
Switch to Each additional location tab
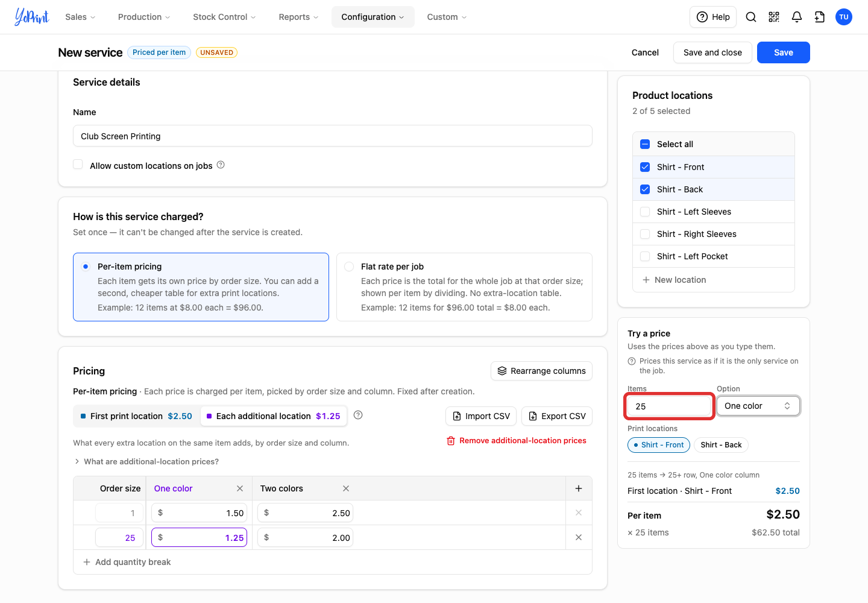(x=274, y=416)
